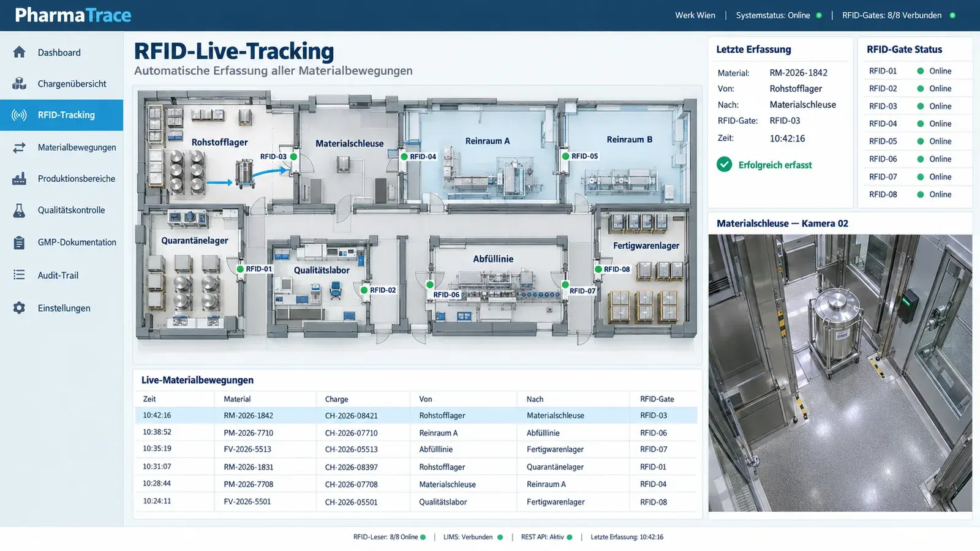Click charge CH-2026-07710 in the table
Screen dimensions: 980x551
[351, 433]
